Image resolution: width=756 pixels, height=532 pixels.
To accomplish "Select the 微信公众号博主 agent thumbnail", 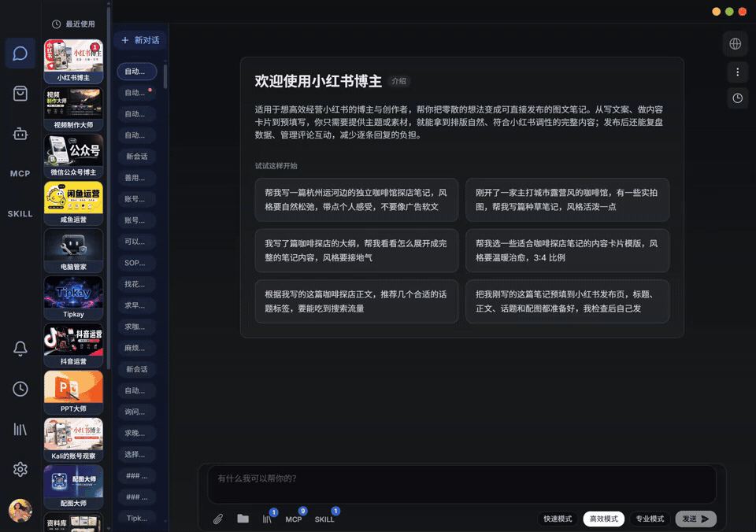I will tap(73, 156).
